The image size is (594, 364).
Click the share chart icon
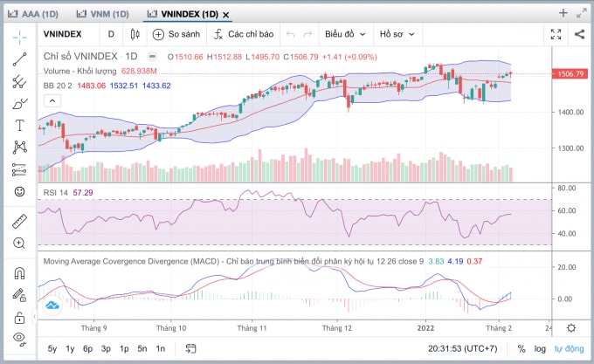tap(579, 34)
